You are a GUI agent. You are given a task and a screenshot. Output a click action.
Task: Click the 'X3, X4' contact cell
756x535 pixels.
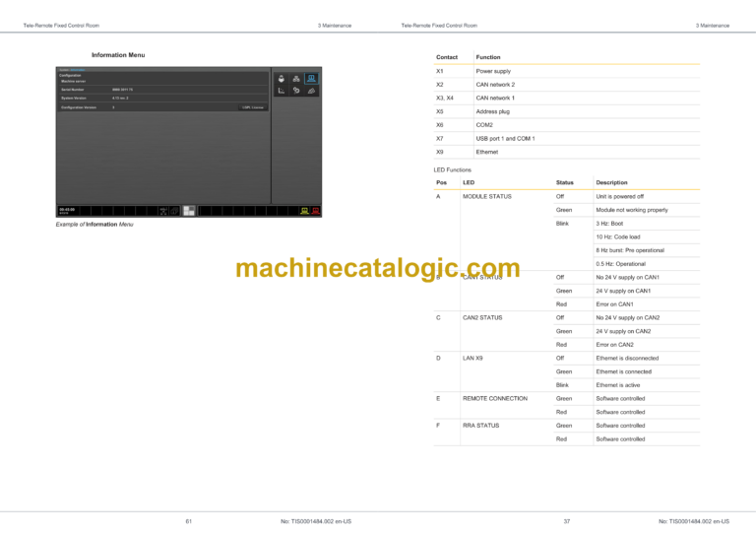445,98
